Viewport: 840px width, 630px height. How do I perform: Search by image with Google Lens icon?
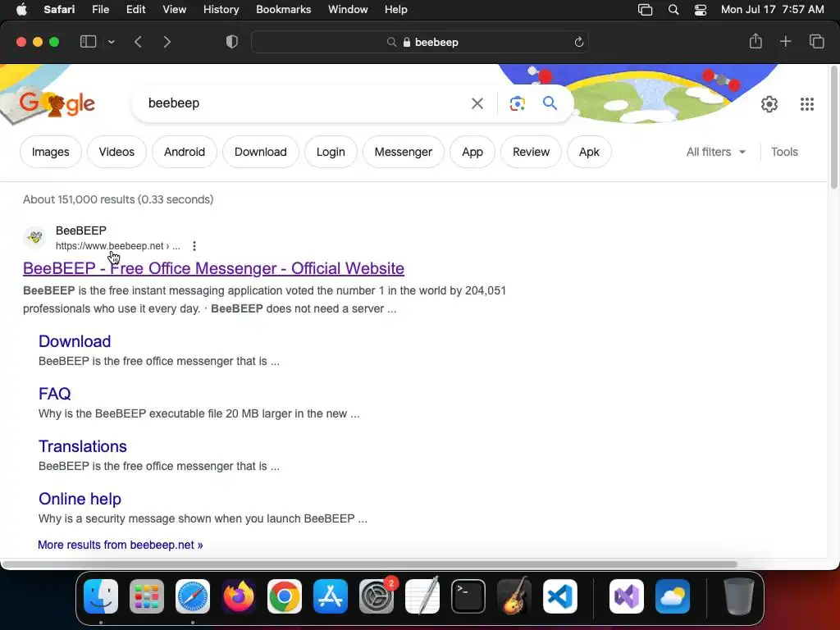coord(517,103)
